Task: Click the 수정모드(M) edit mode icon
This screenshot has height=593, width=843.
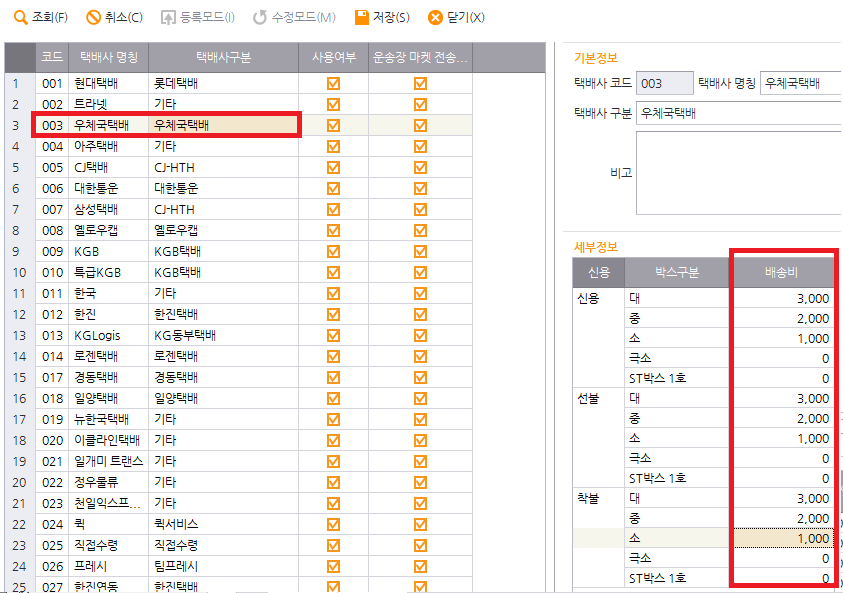Action: (x=260, y=17)
